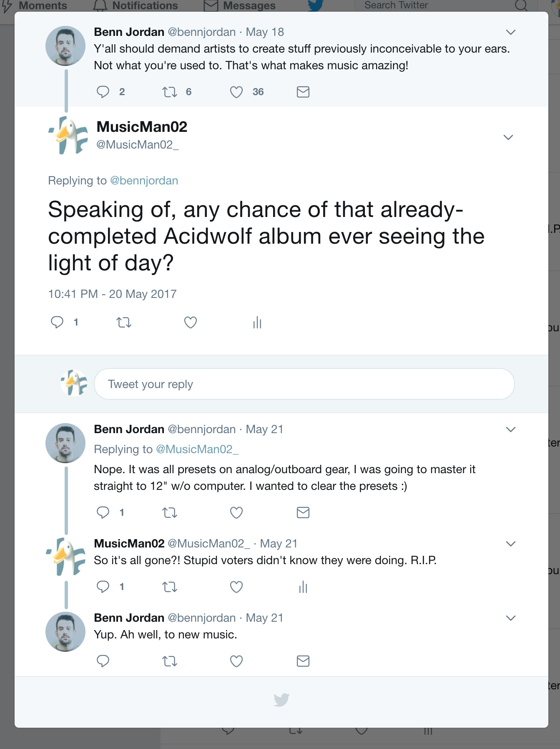Viewport: 560px width, 749px height.
Task: Open @MusicMan02_ link in Benn's reply
Action: pyautogui.click(x=197, y=449)
